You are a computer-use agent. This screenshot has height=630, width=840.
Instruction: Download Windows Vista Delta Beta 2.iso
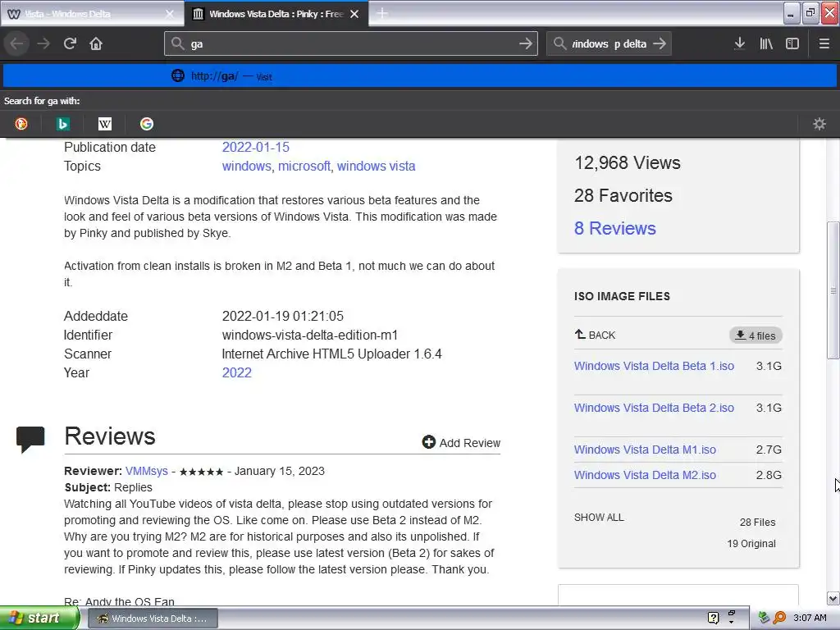point(654,408)
